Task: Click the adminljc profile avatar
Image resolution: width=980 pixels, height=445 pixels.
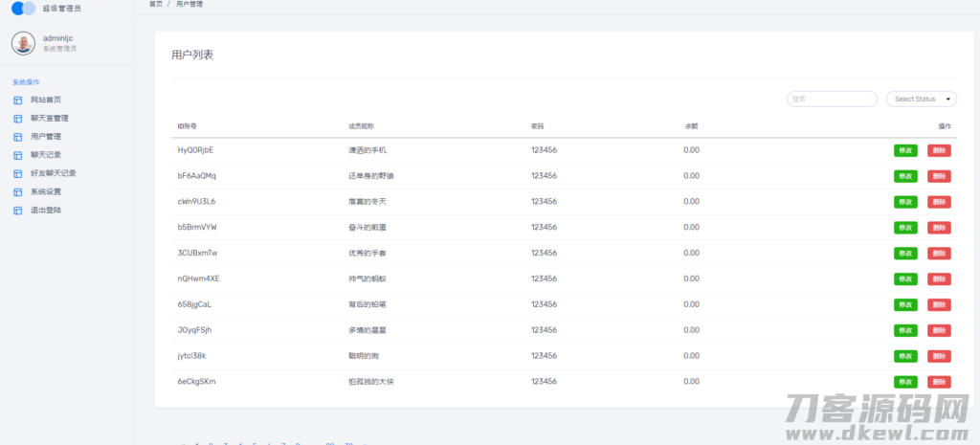Action: point(23,43)
